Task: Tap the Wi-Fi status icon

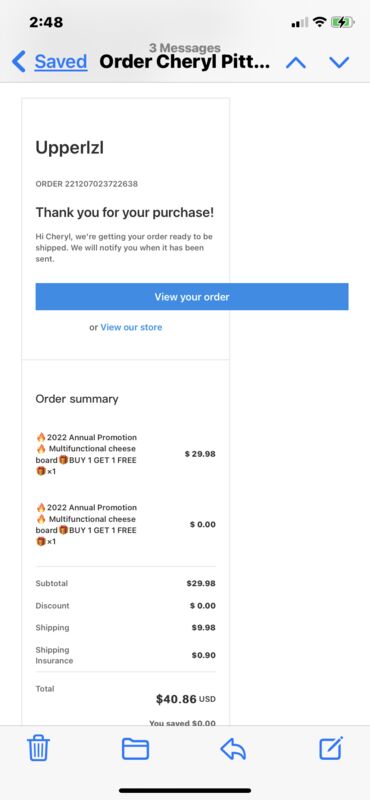Action: (320, 22)
